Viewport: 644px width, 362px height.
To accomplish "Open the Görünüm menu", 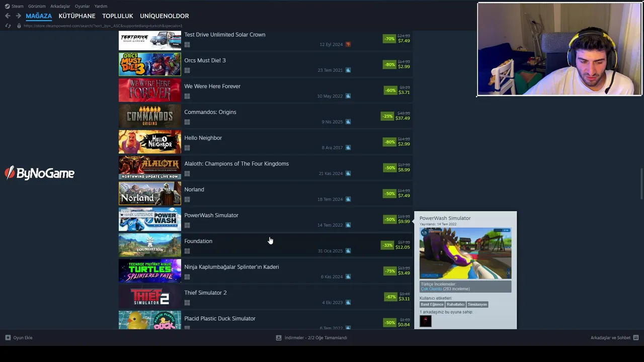I will pyautogui.click(x=37, y=6).
